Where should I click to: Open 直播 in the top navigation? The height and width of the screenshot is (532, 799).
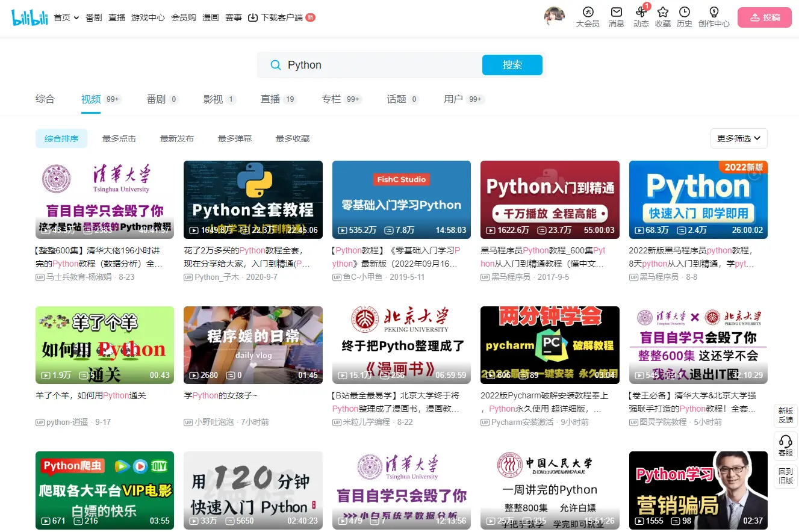(x=117, y=17)
